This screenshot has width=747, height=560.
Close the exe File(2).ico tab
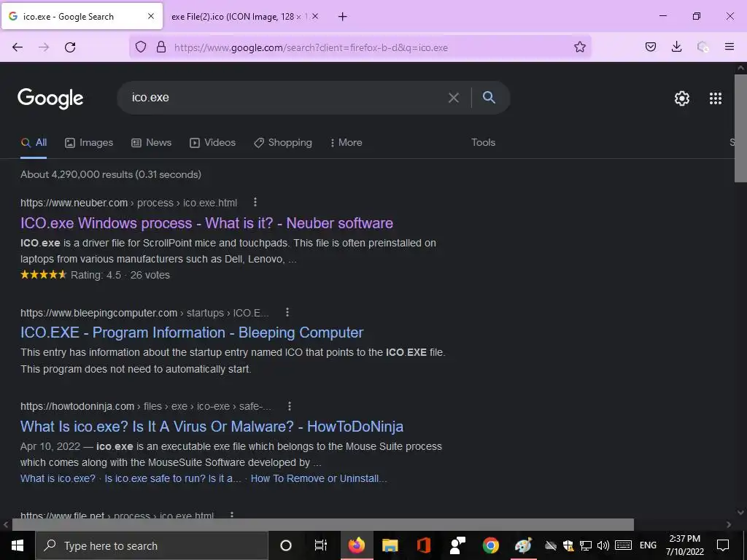click(315, 16)
